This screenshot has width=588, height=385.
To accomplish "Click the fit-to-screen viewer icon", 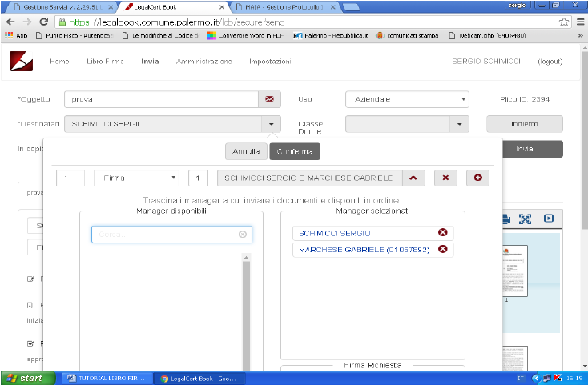I will [525, 219].
